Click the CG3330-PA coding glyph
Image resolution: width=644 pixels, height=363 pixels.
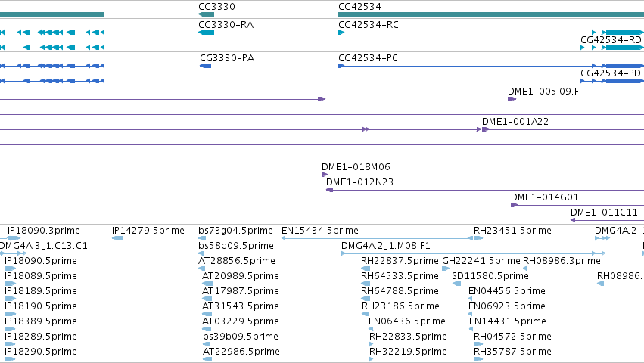205,66
